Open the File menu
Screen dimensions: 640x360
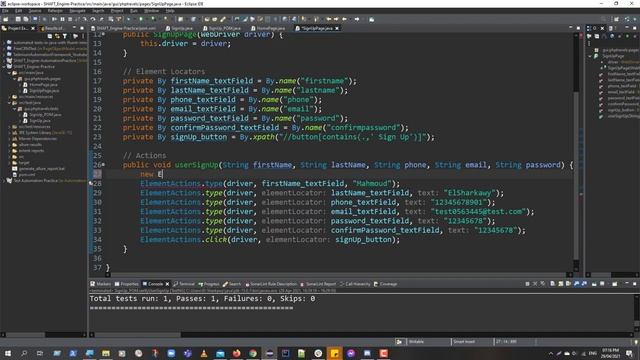click(5, 11)
